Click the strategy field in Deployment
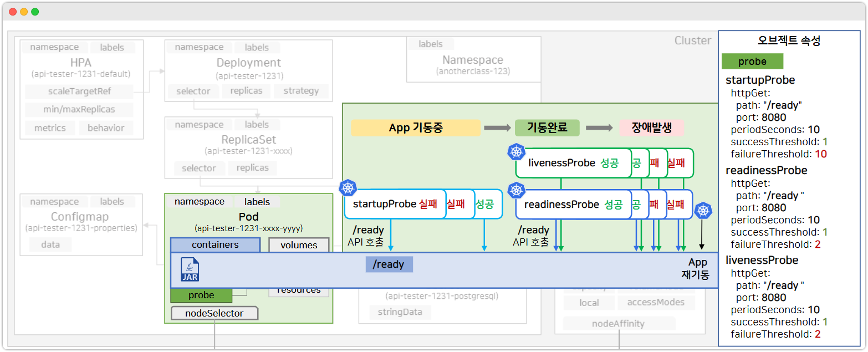 coord(301,91)
